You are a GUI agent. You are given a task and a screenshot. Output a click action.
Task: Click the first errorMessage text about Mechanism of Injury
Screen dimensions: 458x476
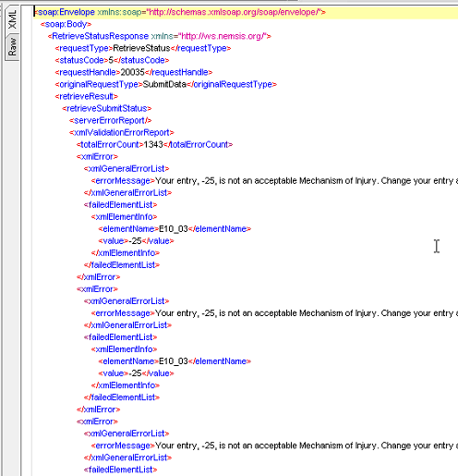click(x=307, y=180)
